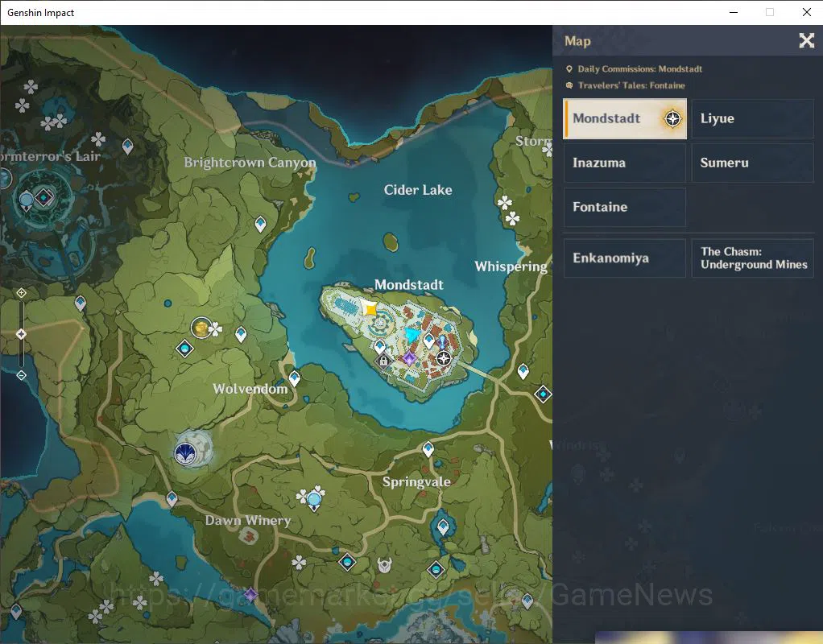The height and width of the screenshot is (644, 823).
Task: Select the blue exclamation quest marker
Action: pos(442,342)
